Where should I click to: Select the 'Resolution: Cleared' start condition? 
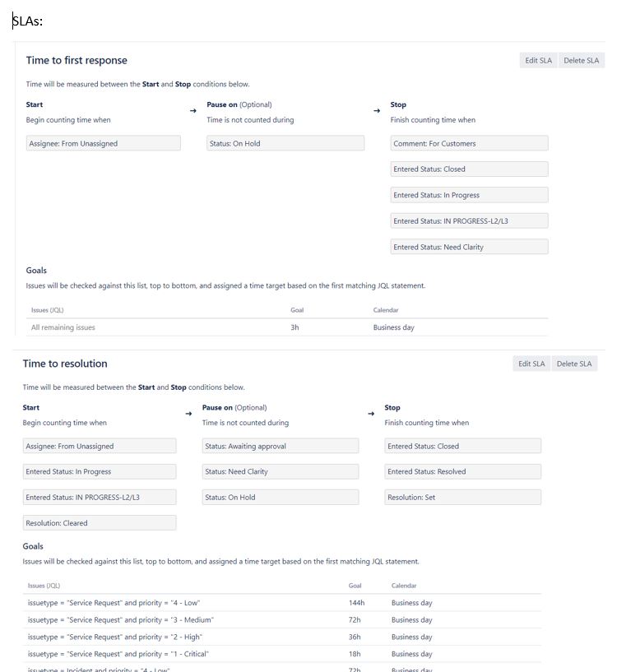[100, 523]
